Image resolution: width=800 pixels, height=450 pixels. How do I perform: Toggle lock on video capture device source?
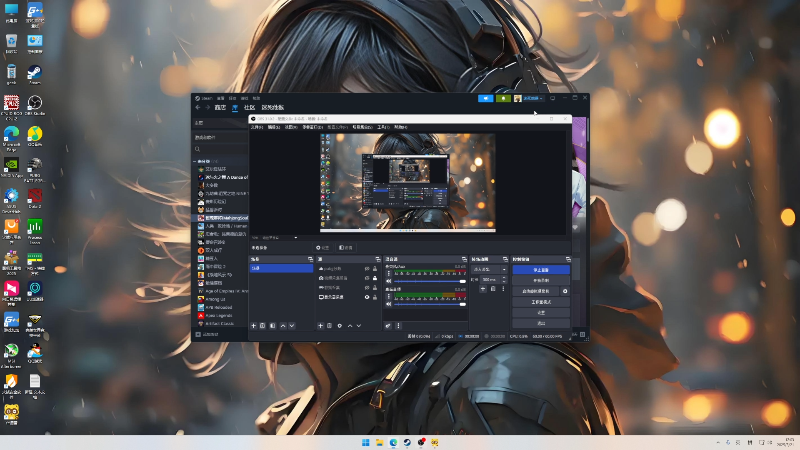coord(375,278)
